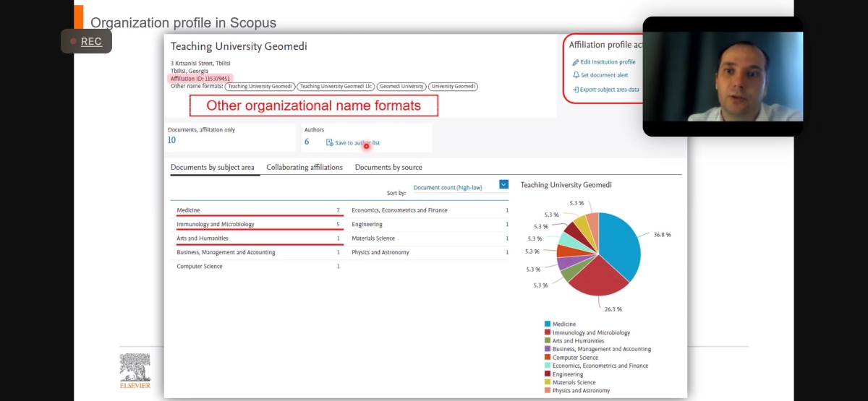Open the Immunology and Microbiology count 5
Image resolution: width=868 pixels, height=401 pixels.
[338, 224]
